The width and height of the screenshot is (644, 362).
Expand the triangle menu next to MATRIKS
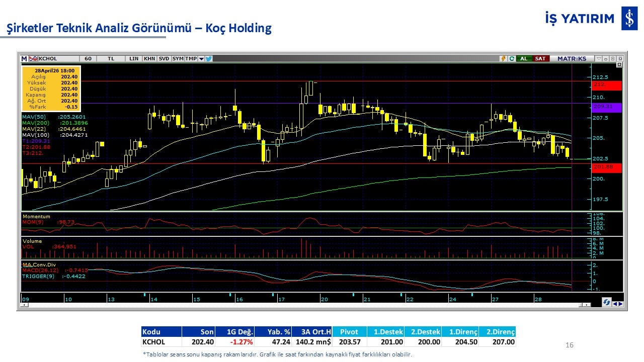pos(598,58)
